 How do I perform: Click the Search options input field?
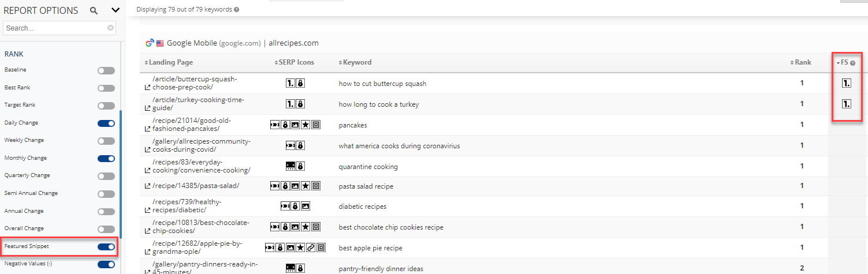pyautogui.click(x=55, y=28)
